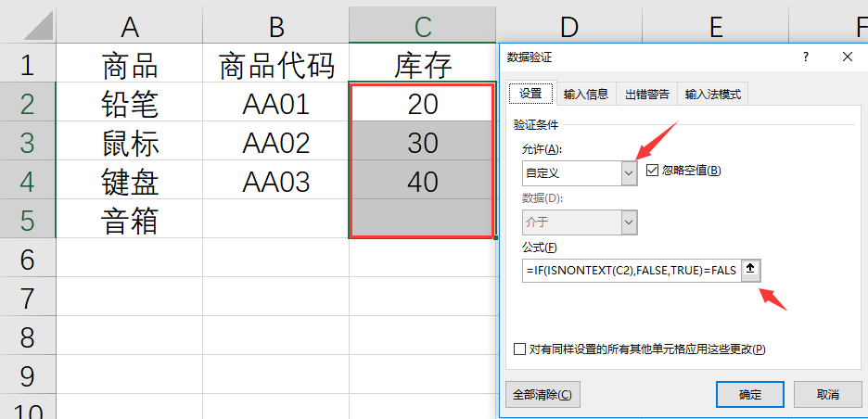Open the 出错警告 tab
The width and height of the screenshot is (868, 419).
coord(647,94)
